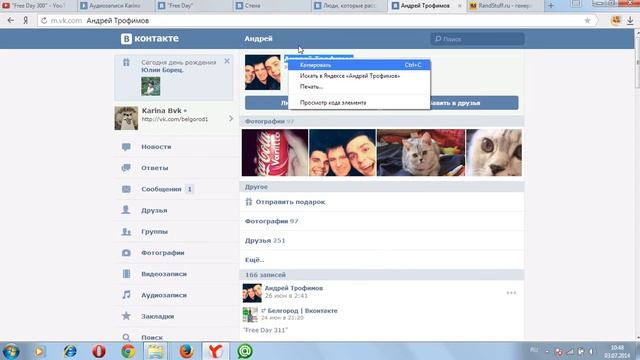Open the white cat close-up photo
Screen dimensions: 640x360
(x=494, y=153)
